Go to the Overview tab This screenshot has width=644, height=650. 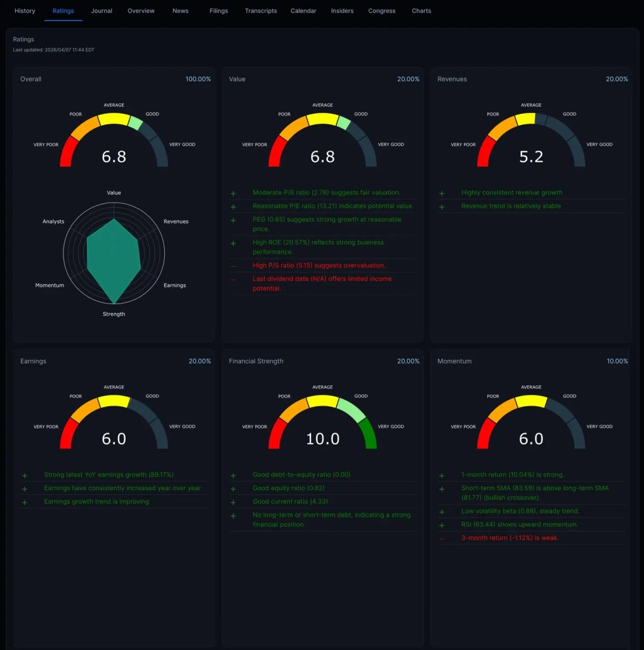click(x=141, y=11)
